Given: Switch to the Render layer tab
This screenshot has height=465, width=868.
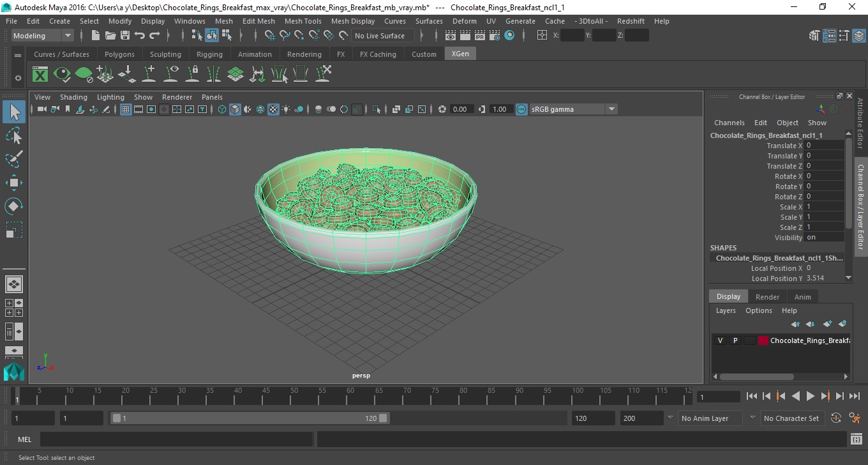Looking at the screenshot, I should tap(767, 297).
